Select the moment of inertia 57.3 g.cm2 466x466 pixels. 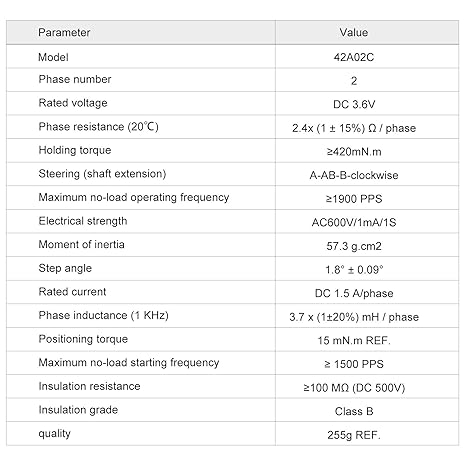click(x=354, y=246)
